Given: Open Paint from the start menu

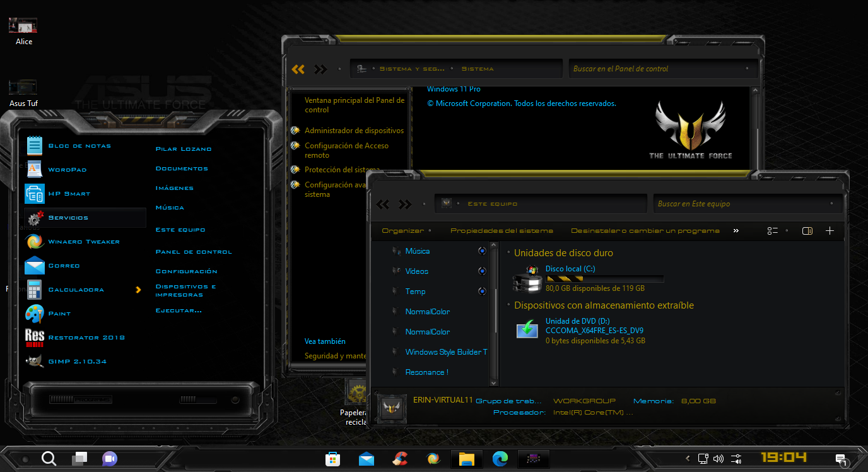Looking at the screenshot, I should (61, 314).
